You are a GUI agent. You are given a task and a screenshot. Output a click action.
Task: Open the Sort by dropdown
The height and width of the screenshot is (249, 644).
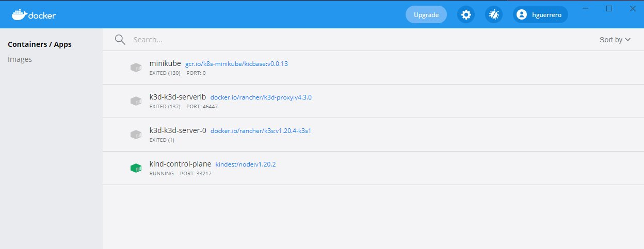pyautogui.click(x=615, y=40)
